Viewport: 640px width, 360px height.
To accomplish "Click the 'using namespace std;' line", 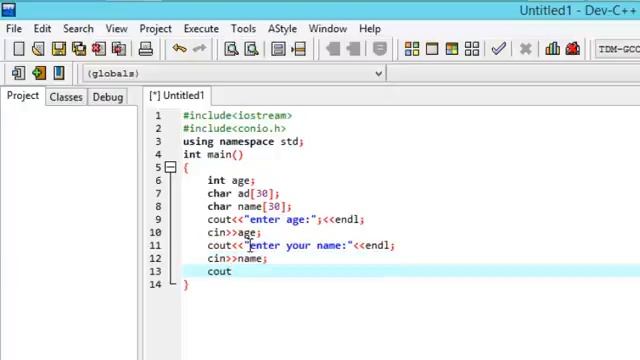I will [x=243, y=142].
